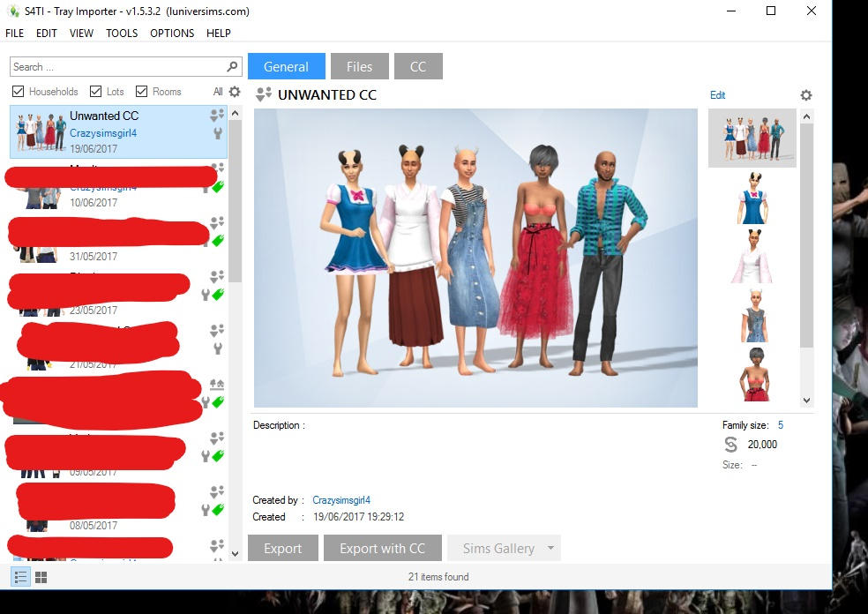868x614 pixels.
Task: Click the All filter link
Action: tap(218, 92)
